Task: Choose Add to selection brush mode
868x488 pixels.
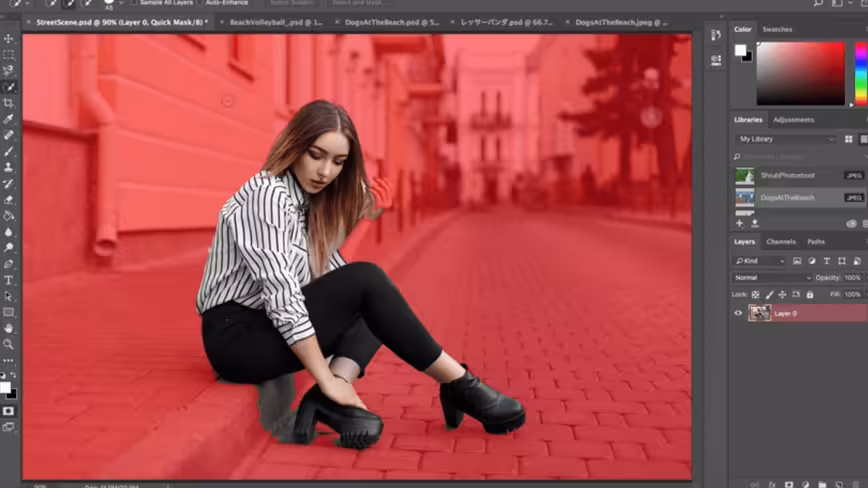Action: pos(69,3)
